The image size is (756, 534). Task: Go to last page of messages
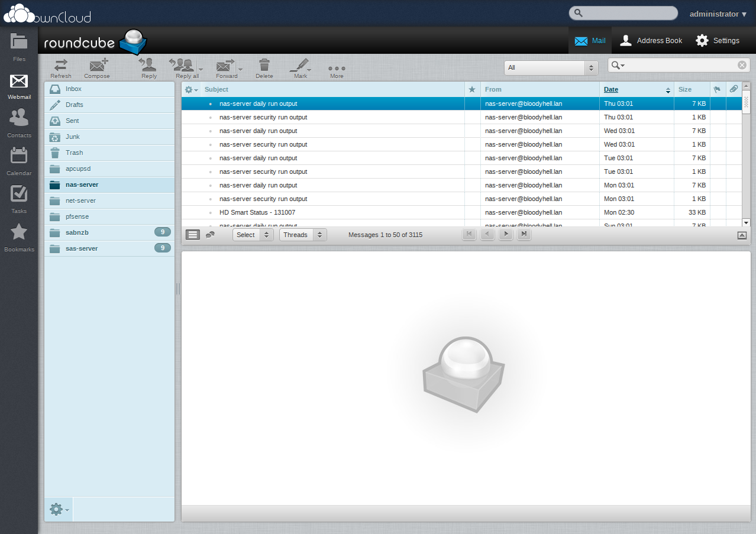(x=524, y=234)
